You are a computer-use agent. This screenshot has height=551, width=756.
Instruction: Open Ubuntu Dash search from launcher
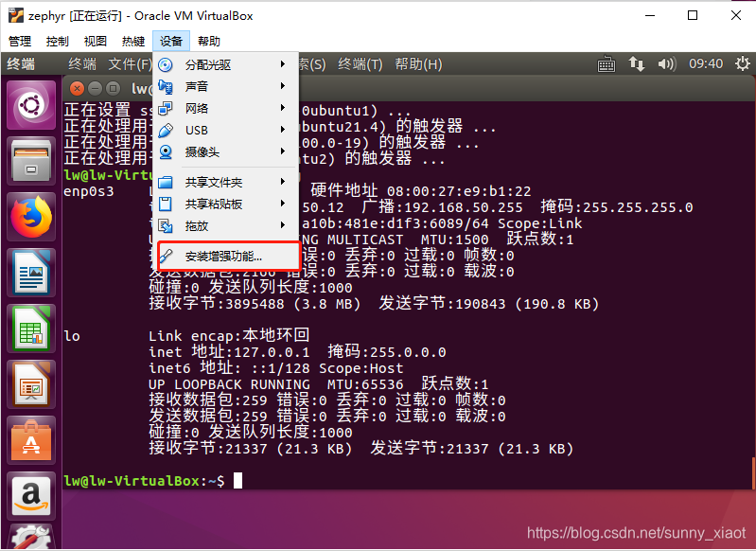(31, 105)
